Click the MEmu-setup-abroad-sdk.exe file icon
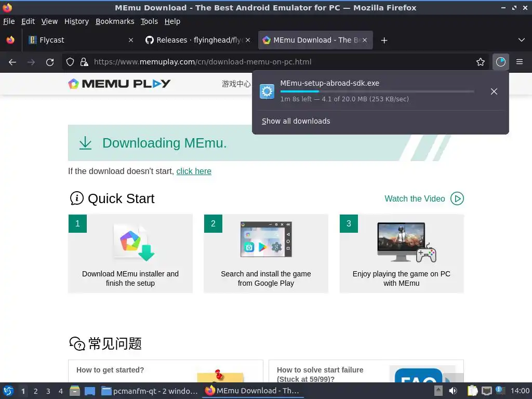The width and height of the screenshot is (532, 399). pyautogui.click(x=267, y=91)
